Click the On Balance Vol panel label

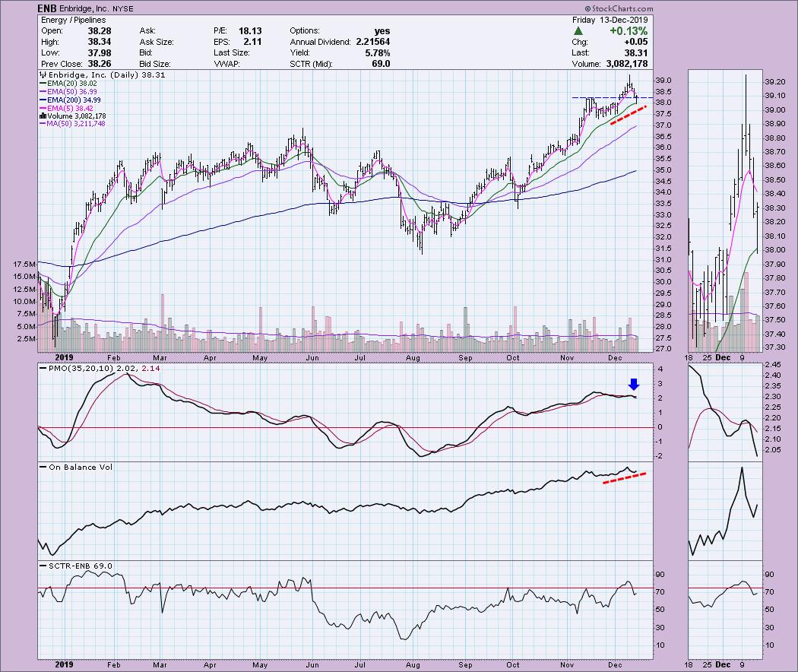pyautogui.click(x=76, y=468)
